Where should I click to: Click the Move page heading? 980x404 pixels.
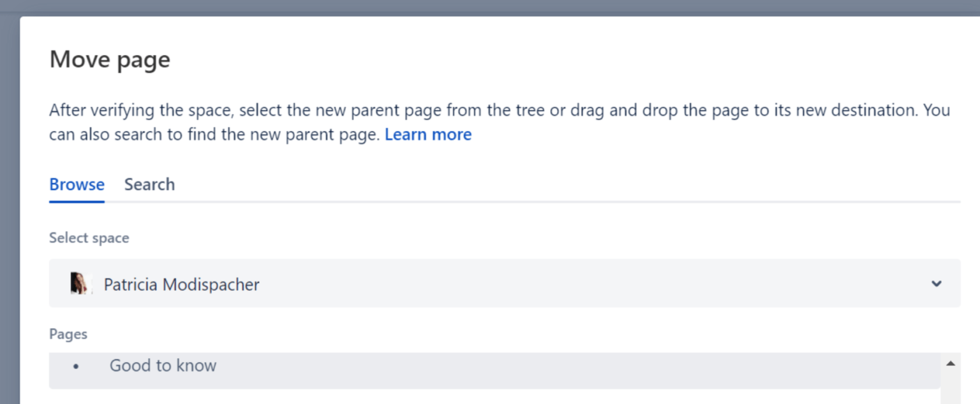(x=110, y=59)
